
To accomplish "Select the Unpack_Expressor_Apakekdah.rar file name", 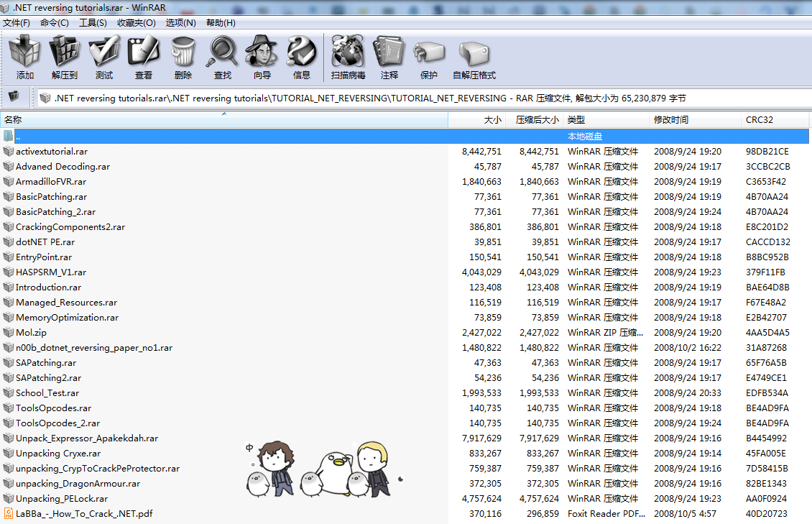I will [87, 438].
